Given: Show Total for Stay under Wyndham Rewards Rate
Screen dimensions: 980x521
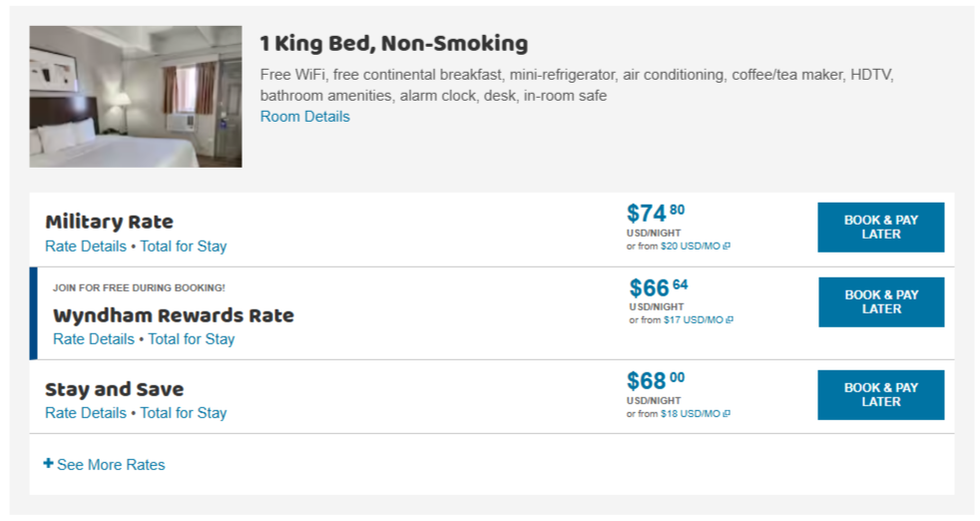Looking at the screenshot, I should click(191, 339).
